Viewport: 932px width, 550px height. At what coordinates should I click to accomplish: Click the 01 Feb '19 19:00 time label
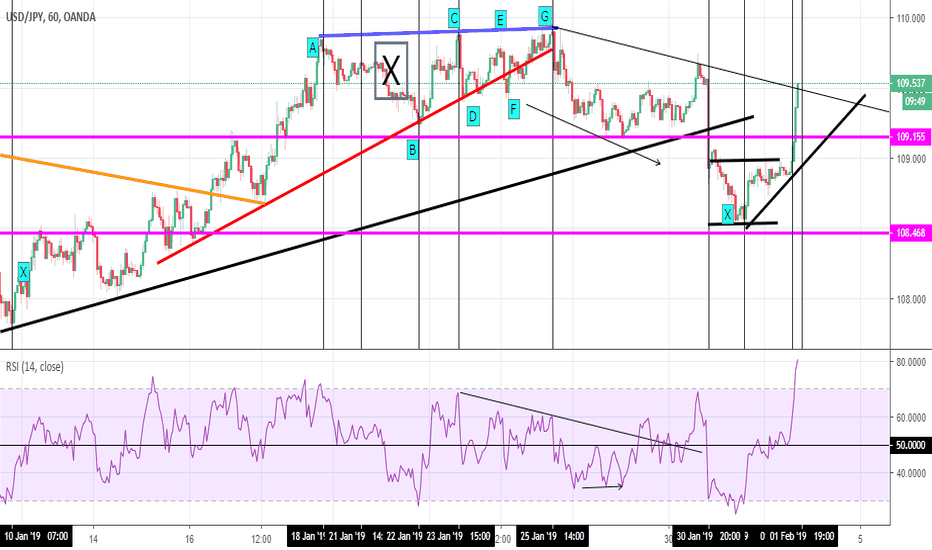[x=801, y=536]
